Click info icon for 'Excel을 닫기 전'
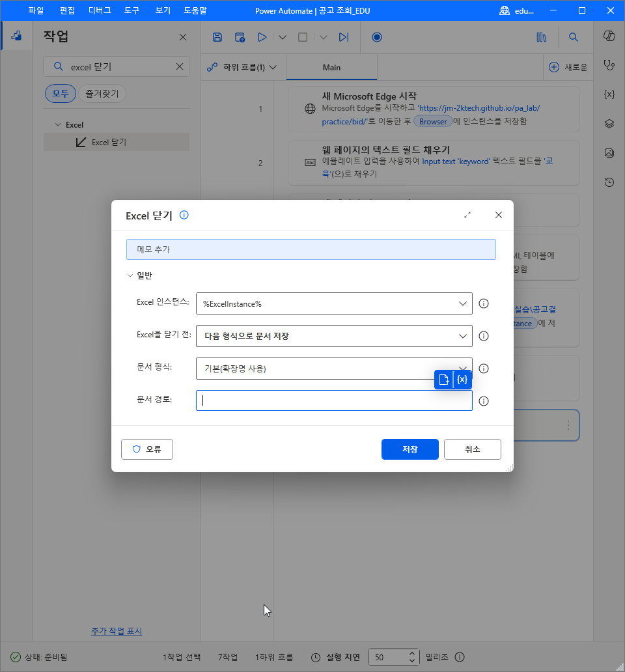625x672 pixels. (x=484, y=336)
